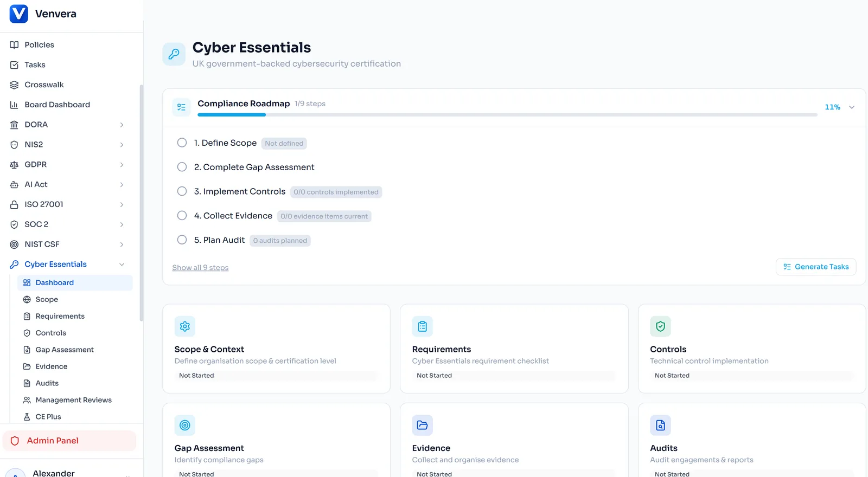Open the Controls card

tap(752, 349)
